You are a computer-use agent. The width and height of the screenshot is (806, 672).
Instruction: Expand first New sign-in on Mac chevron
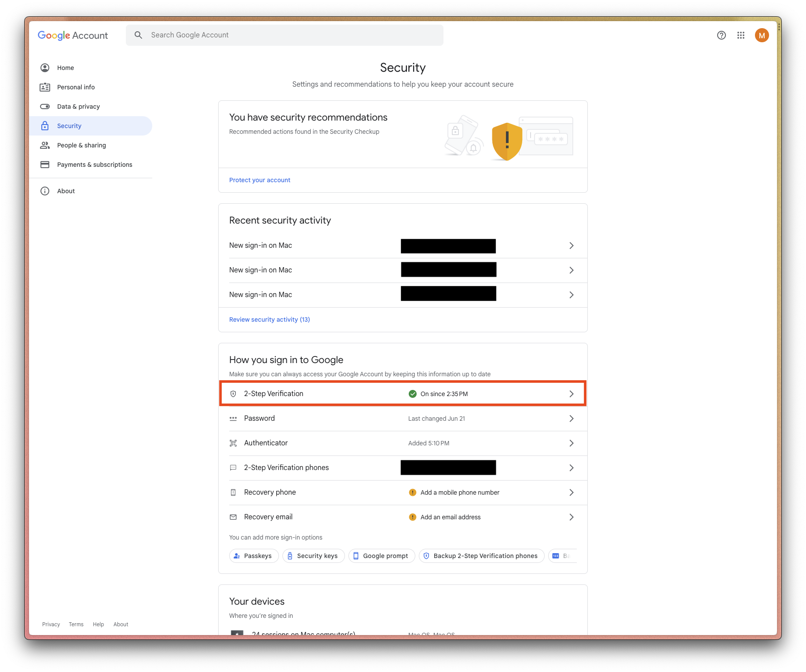572,246
